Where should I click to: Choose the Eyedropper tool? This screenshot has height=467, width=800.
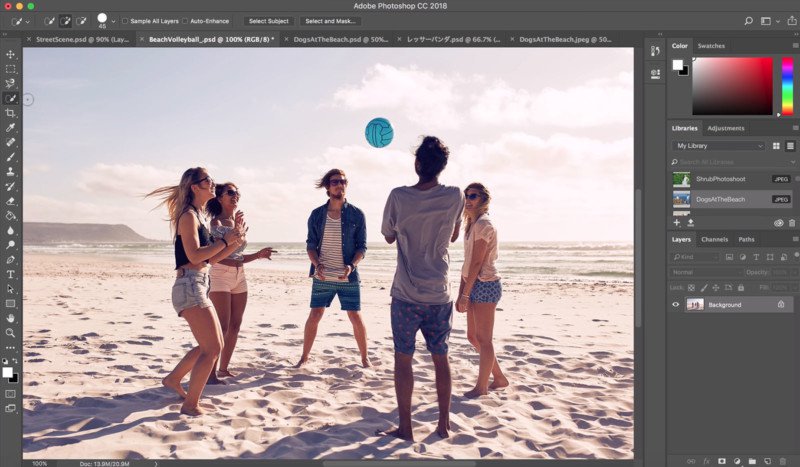click(x=10, y=128)
